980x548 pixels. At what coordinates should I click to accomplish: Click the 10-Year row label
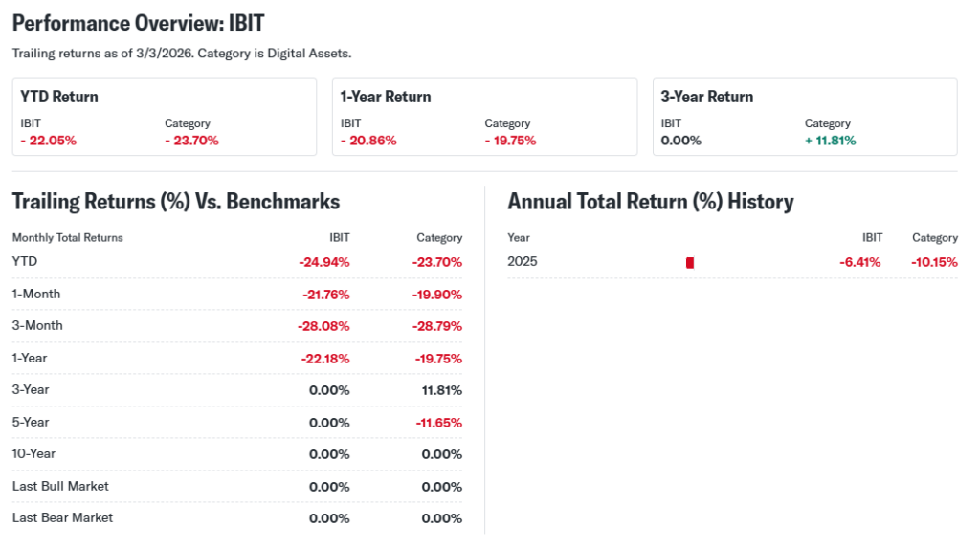click(33, 453)
